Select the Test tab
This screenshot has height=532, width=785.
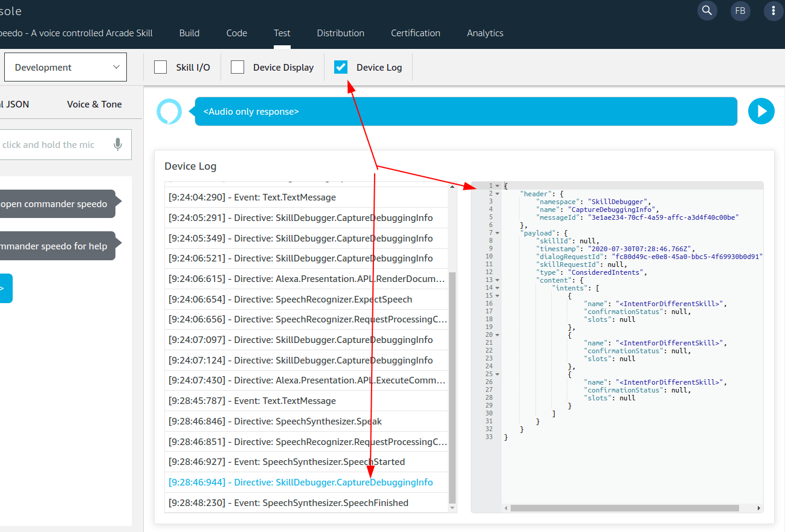[x=282, y=33]
